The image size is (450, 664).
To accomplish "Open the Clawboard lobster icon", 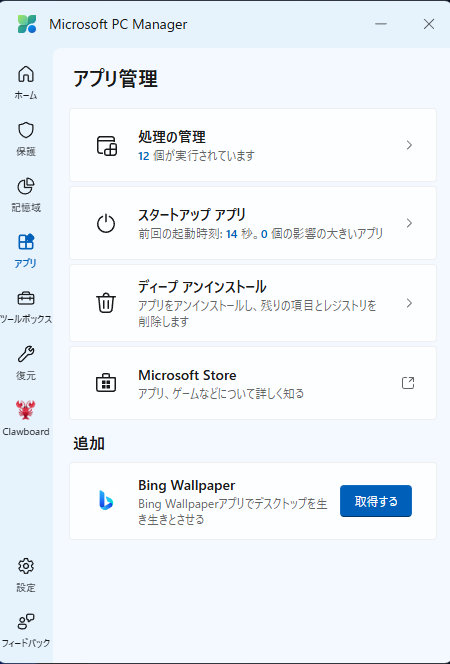I will pos(26,410).
